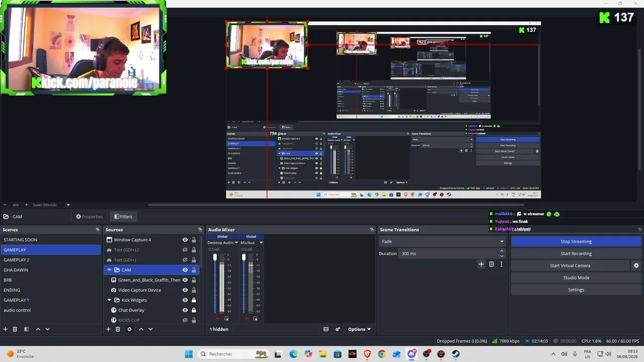Open scene filters icon in the Scenes toolbar
Image resolution: width=644 pixels, height=362 pixels.
[x=26, y=329]
